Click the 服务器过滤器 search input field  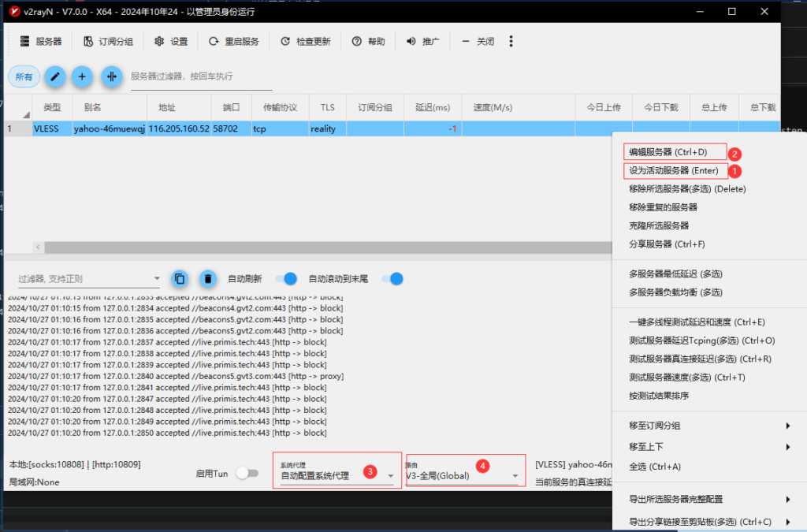(201, 76)
